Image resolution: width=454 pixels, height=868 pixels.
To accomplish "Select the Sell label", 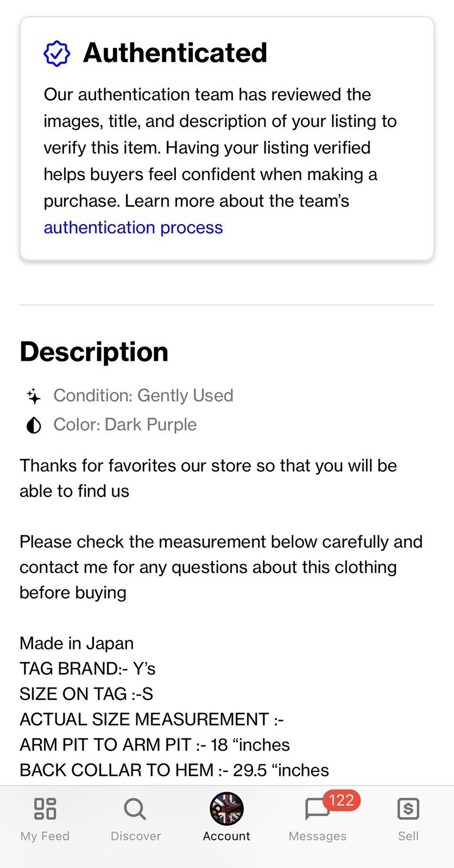I will click(x=408, y=836).
